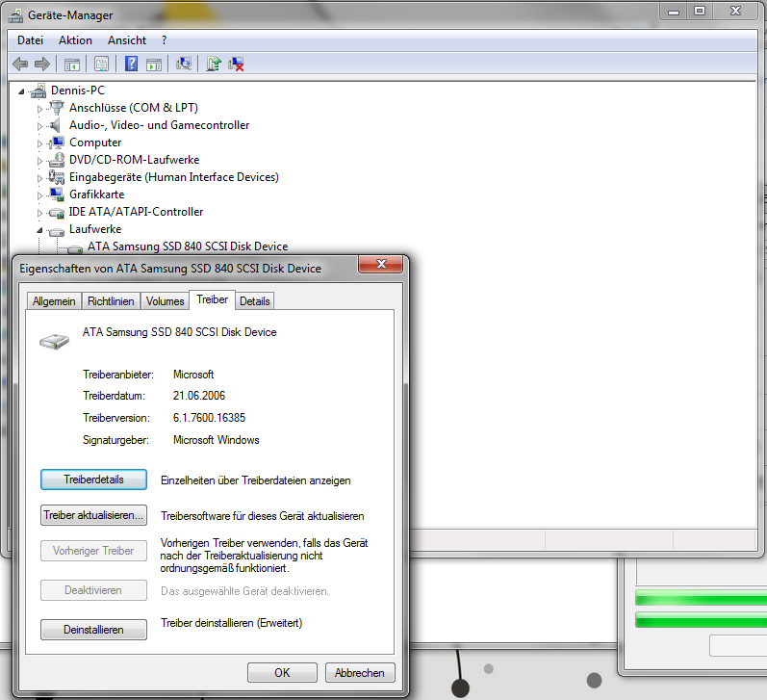The image size is (767, 700).
Task: Click the upper green progress bar in background window
Action: [701, 598]
